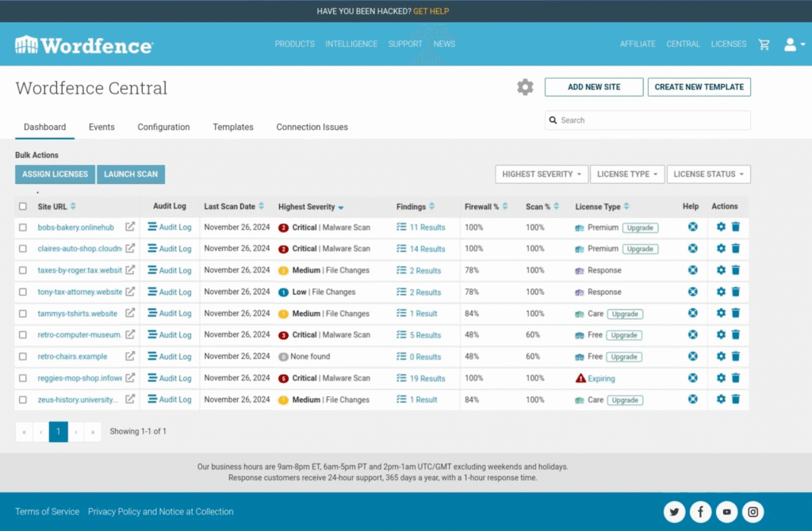Focus the Search input field

[647, 120]
